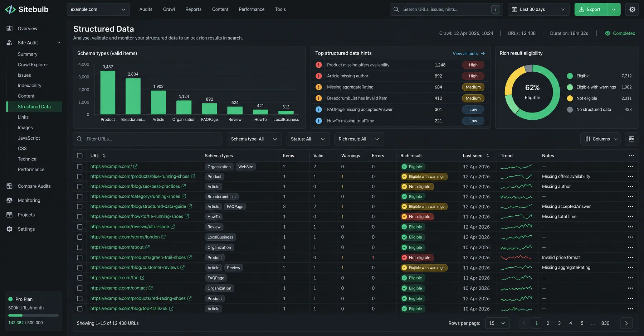The image size is (644, 336).
Task: Open the column header more options ellipsis
Action: pyautogui.click(x=631, y=156)
